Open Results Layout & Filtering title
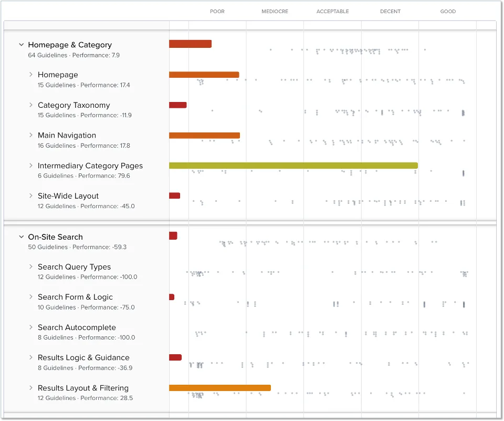The image size is (504, 421). coord(83,388)
